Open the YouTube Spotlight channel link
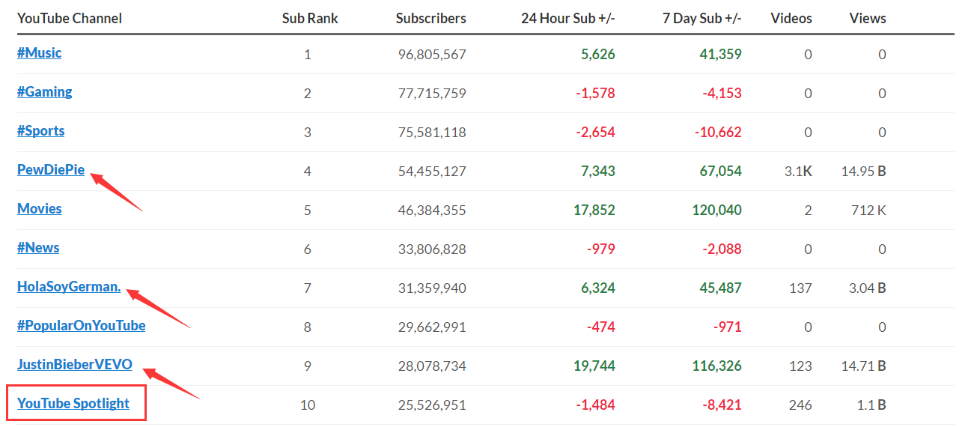 click(73, 404)
